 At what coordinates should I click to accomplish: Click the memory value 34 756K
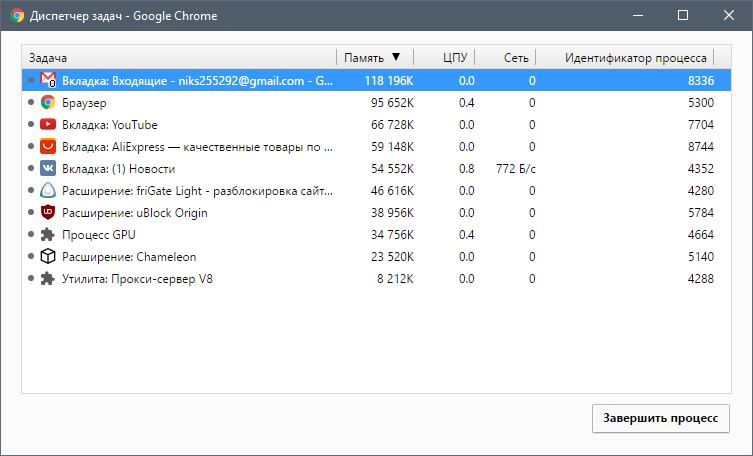click(392, 235)
